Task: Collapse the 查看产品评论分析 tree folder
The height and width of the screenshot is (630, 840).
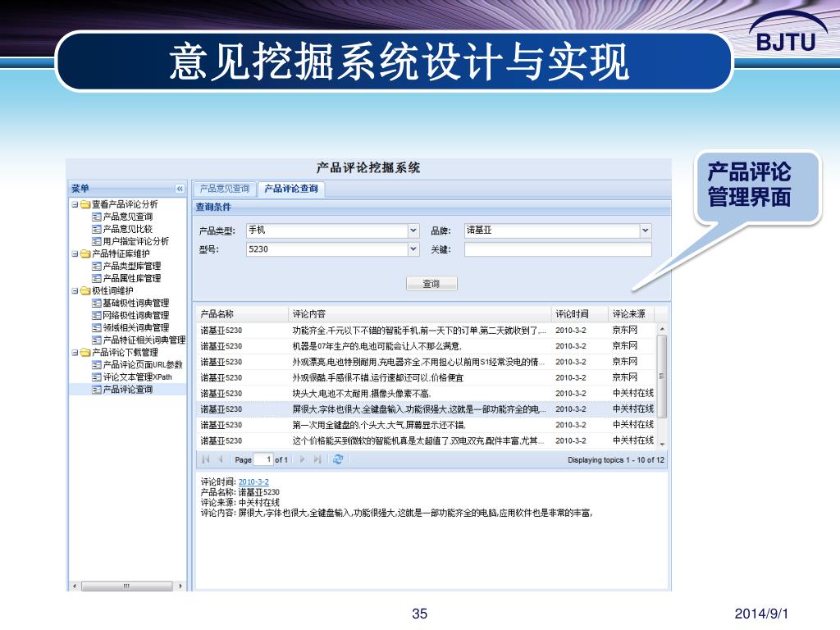Action: click(75, 204)
